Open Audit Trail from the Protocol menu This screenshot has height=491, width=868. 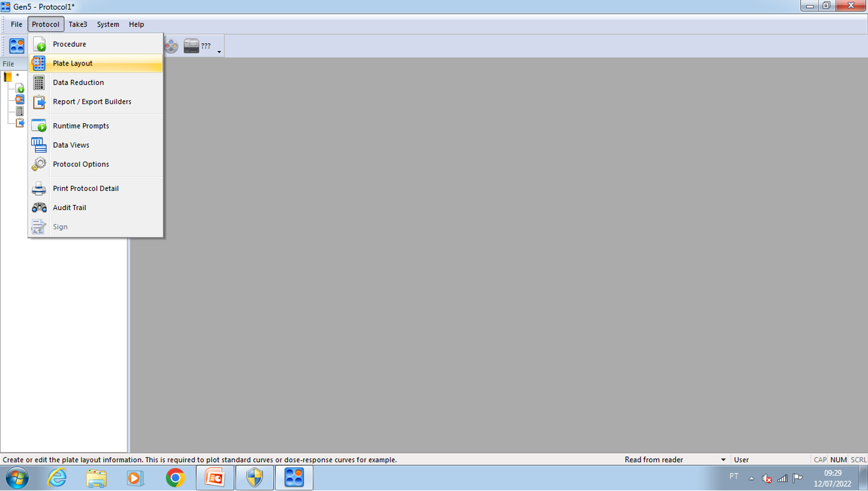(96, 207)
